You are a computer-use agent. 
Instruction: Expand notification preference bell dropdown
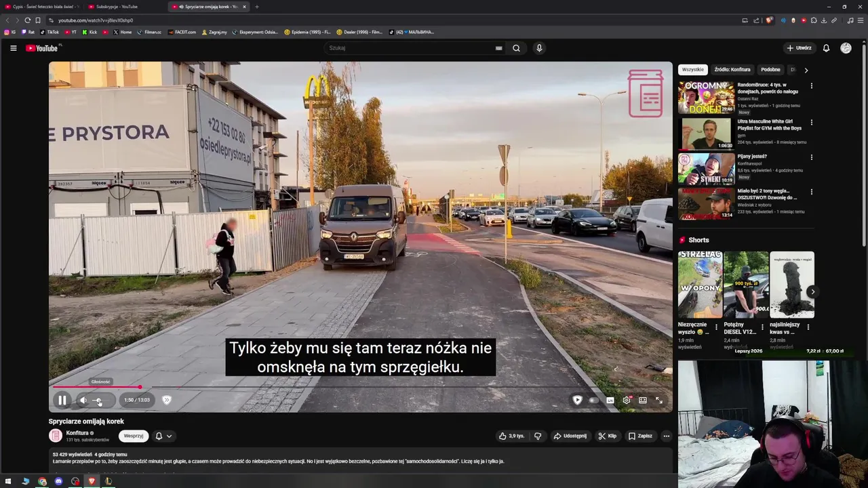[x=163, y=436]
